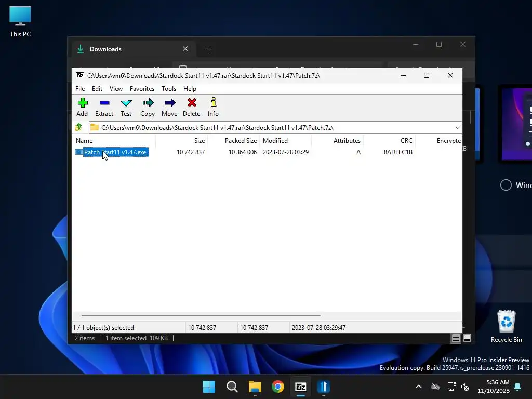Open the File menu
The width and height of the screenshot is (532, 399).
click(x=80, y=88)
